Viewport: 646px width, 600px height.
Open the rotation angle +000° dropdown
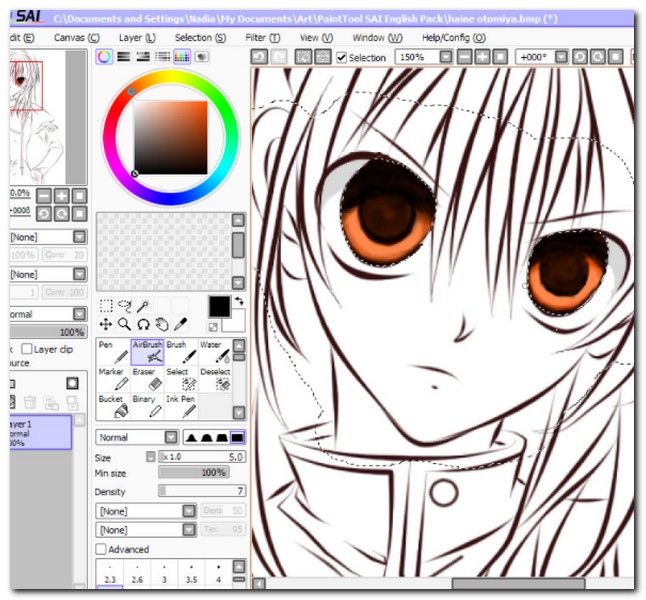click(562, 58)
